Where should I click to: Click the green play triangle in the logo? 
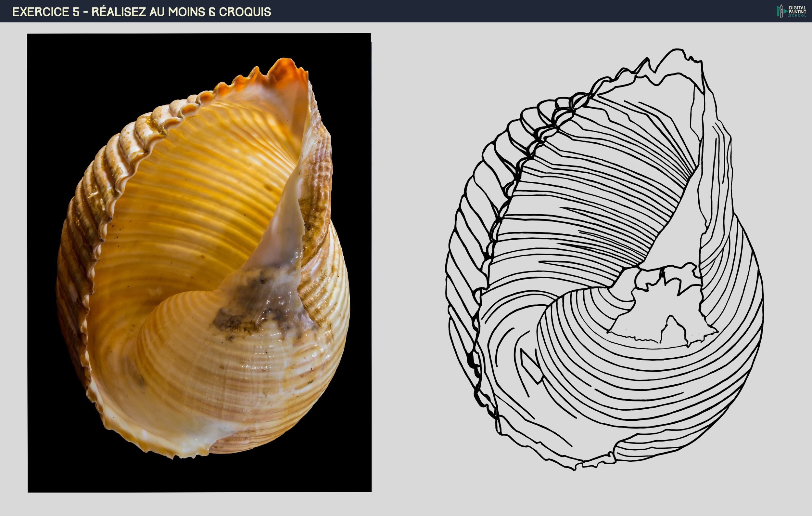tap(786, 11)
